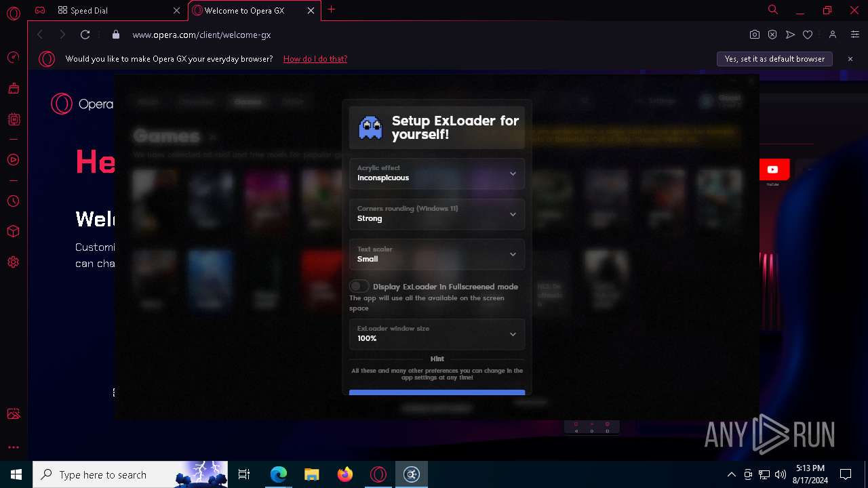This screenshot has height=488, width=868.
Task: Open My Flow send icon
Action: [x=790, y=35]
